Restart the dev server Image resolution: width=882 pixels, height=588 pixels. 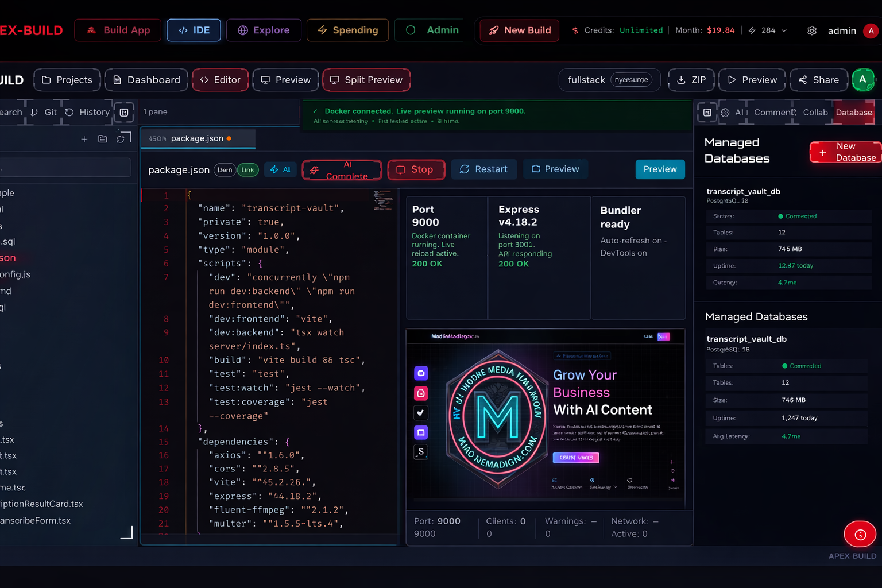484,169
